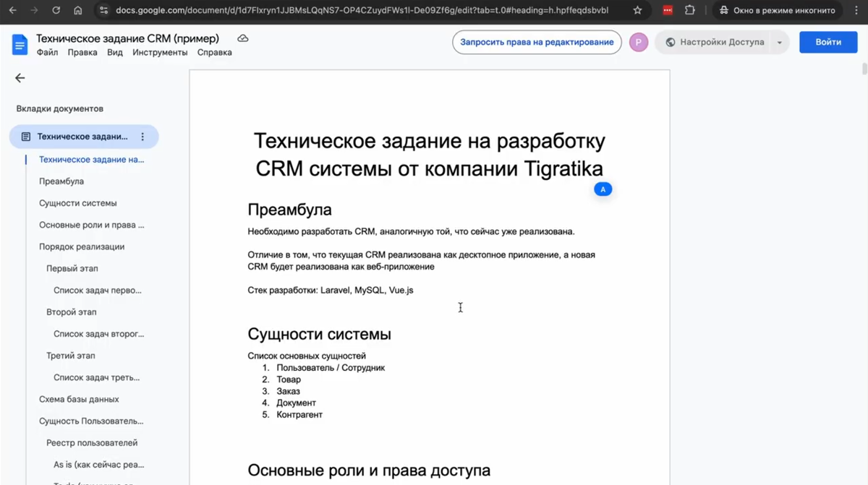Image resolution: width=868 pixels, height=485 pixels.
Task: Click list item Документ
Action: (x=296, y=403)
